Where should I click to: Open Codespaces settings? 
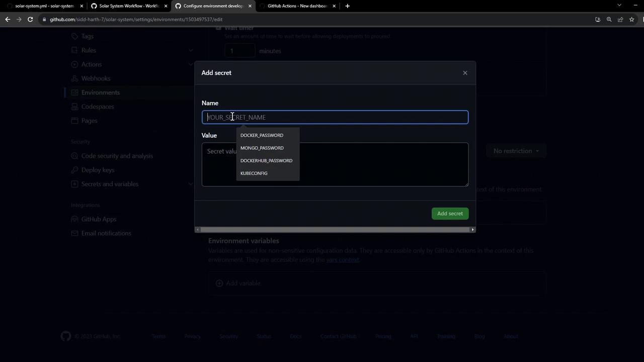pos(98,107)
